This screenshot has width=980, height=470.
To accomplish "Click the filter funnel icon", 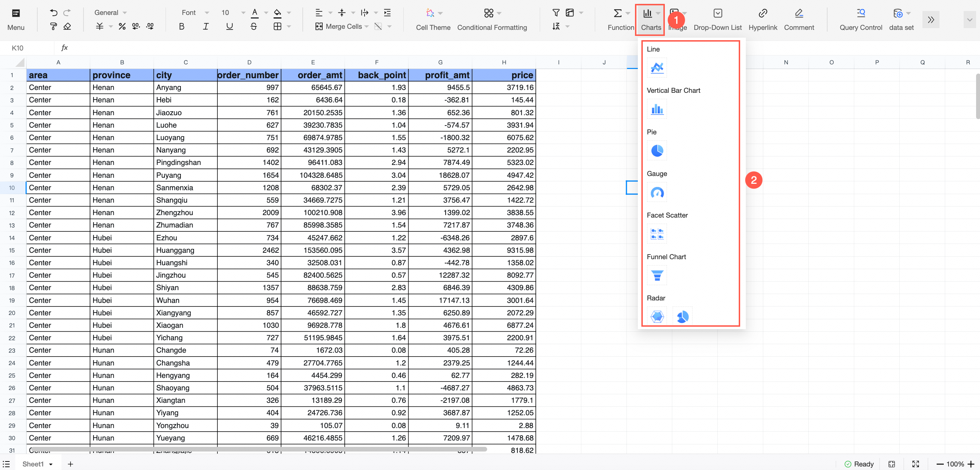I will pos(556,13).
